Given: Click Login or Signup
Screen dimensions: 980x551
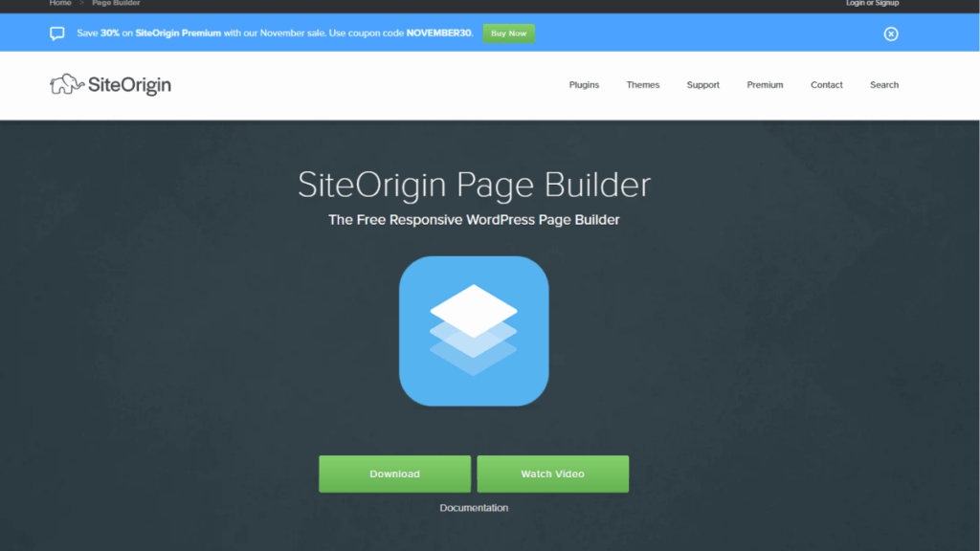Looking at the screenshot, I should pos(871,4).
